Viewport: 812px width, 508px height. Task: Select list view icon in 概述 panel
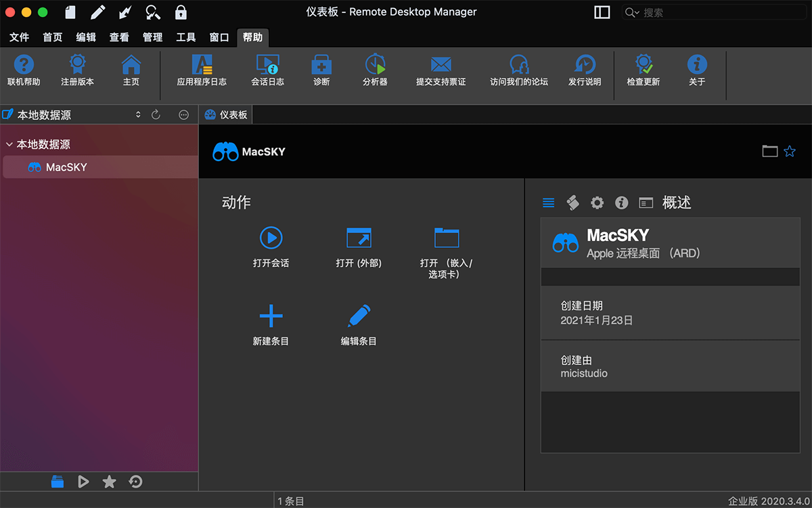(549, 203)
